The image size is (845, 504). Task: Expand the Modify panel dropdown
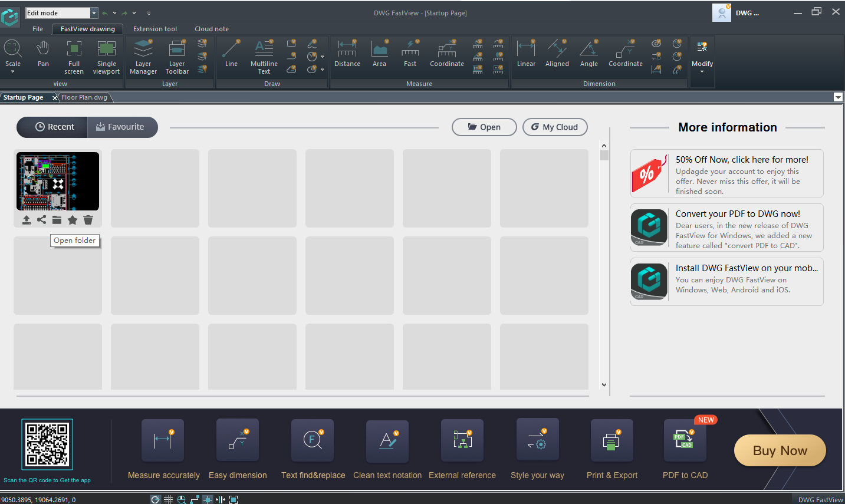click(x=702, y=72)
